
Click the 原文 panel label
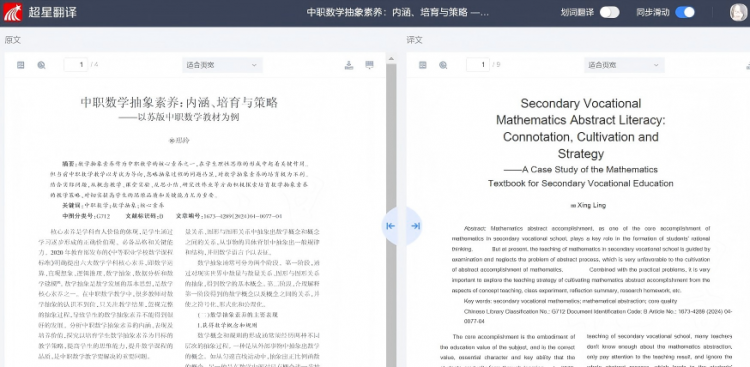(13, 40)
